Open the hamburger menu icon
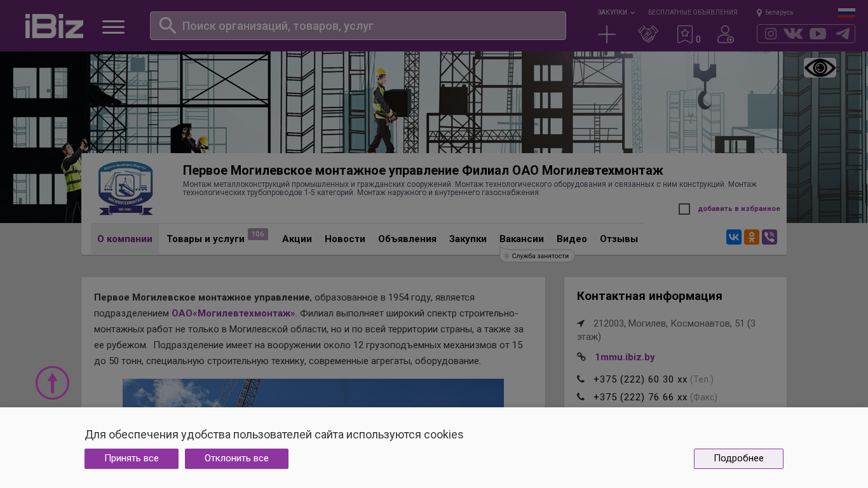 tap(113, 27)
